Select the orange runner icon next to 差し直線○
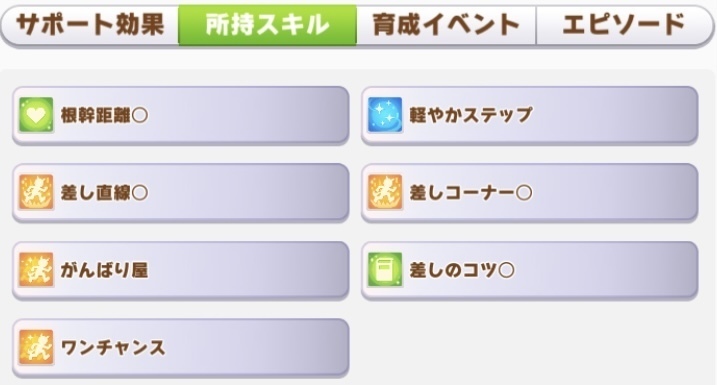717x385 pixels. click(x=37, y=192)
